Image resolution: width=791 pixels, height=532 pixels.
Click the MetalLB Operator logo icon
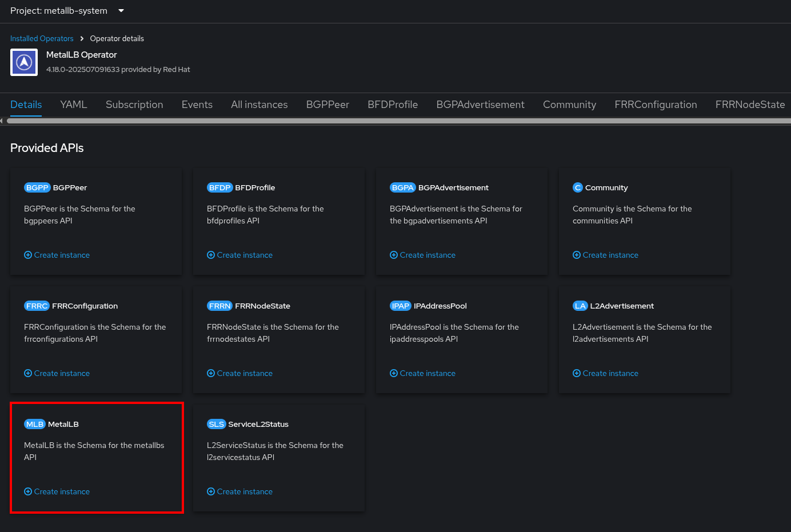pos(24,62)
